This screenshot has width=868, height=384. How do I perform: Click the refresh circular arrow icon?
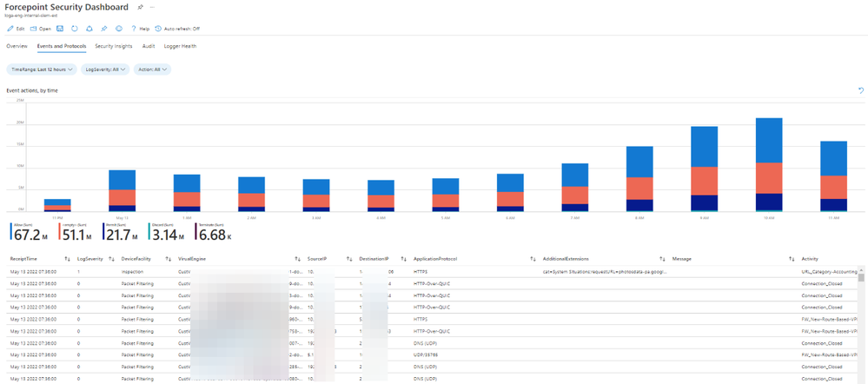[75, 28]
